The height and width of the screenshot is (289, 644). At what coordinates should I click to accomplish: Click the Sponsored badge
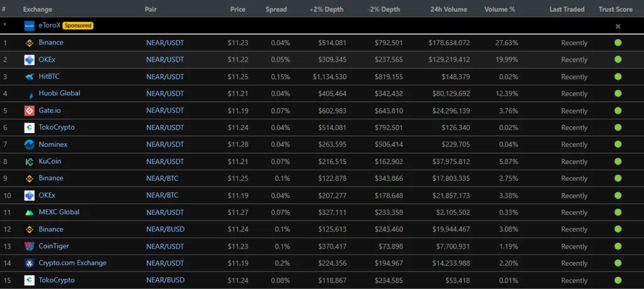(78, 26)
